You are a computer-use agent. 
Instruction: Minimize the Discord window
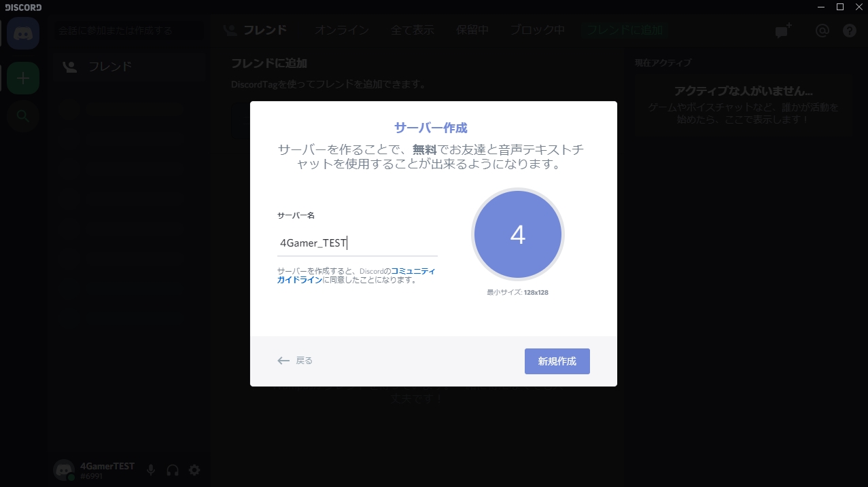[x=822, y=7]
